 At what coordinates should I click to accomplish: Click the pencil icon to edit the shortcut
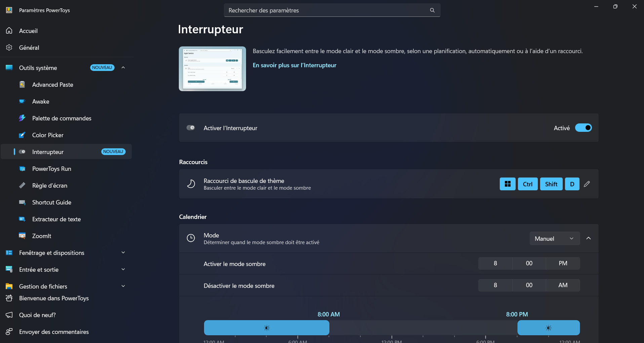pos(587,184)
